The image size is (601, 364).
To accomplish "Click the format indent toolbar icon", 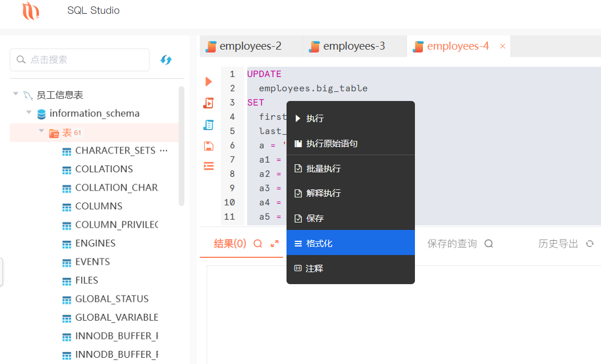I will (x=208, y=166).
